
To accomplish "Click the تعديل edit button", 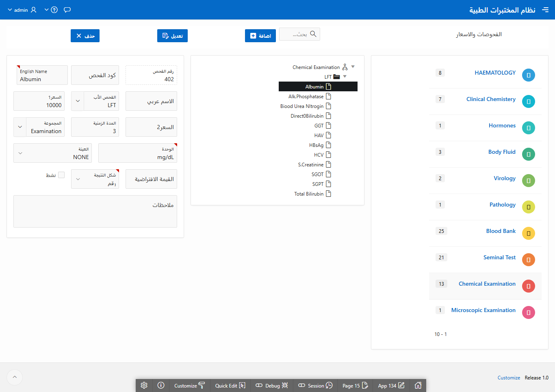I will [x=172, y=36].
